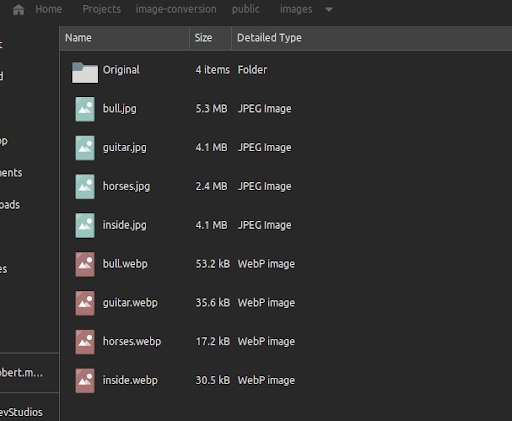The height and width of the screenshot is (421, 512).
Task: Click the Home icon in the path bar
Action: point(19,10)
